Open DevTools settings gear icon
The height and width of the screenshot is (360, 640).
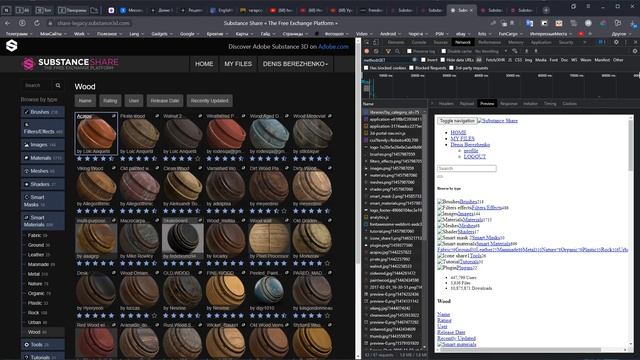click(x=616, y=42)
